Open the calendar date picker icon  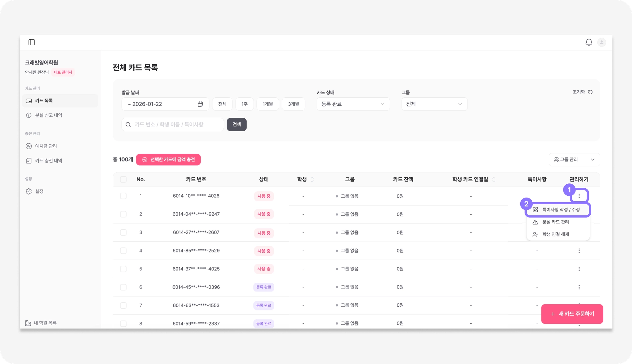(200, 104)
